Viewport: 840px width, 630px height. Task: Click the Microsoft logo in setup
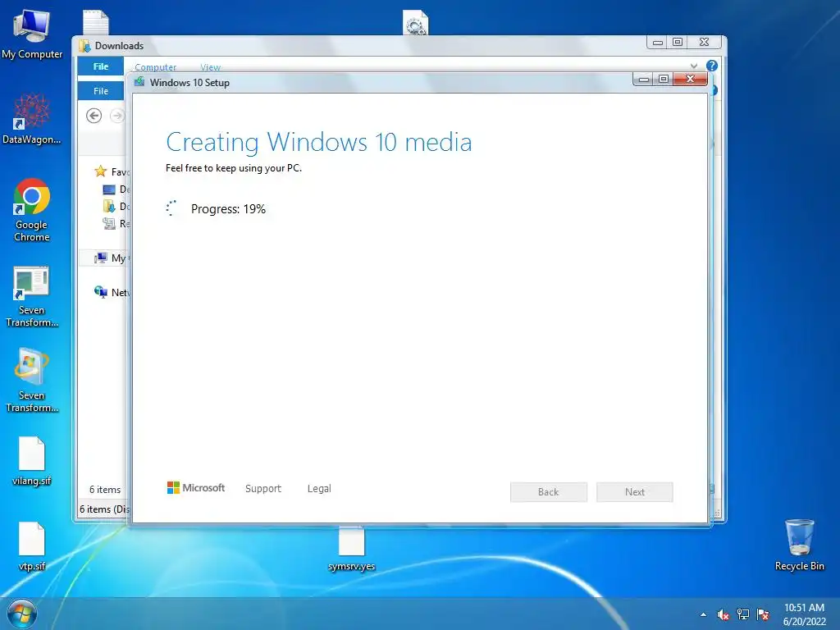[x=196, y=487]
